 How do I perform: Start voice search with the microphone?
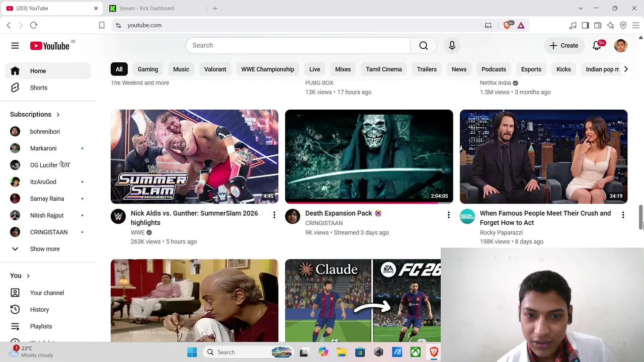coord(452,45)
